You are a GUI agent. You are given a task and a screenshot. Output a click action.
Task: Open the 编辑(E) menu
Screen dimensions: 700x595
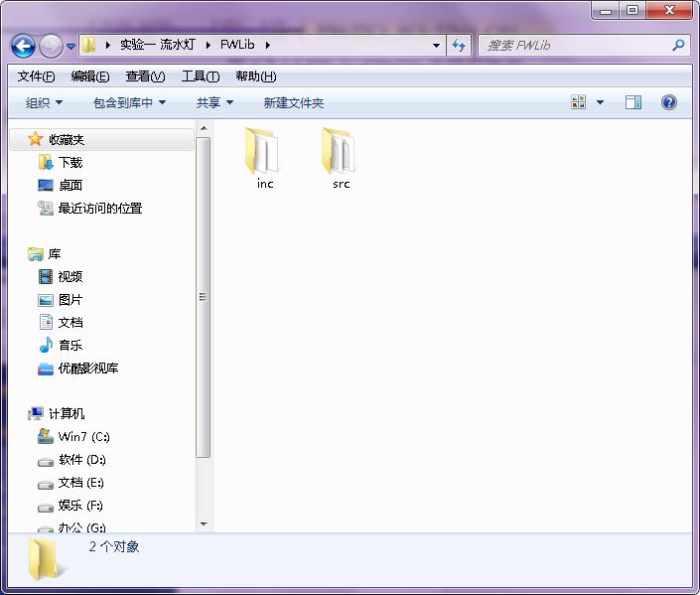(x=90, y=76)
